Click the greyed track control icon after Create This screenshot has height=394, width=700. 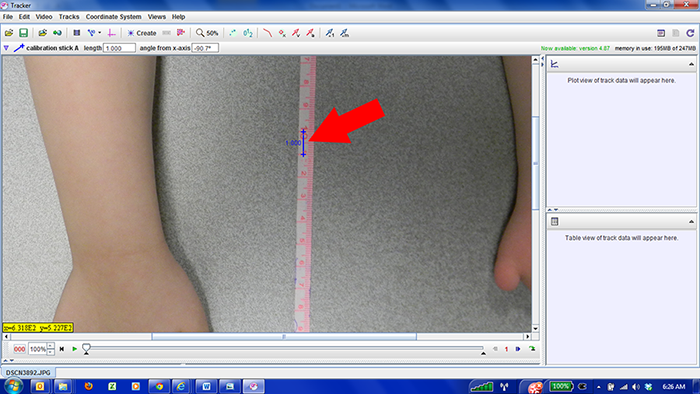pyautogui.click(x=167, y=33)
